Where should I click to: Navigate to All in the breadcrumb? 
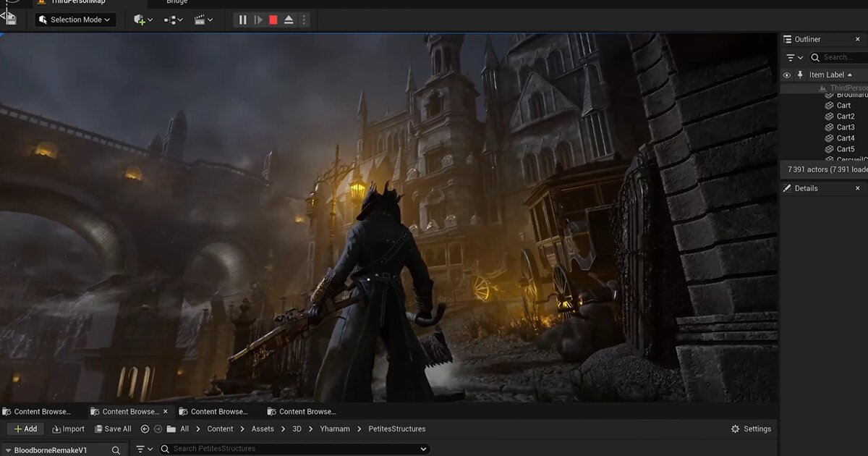coord(184,429)
